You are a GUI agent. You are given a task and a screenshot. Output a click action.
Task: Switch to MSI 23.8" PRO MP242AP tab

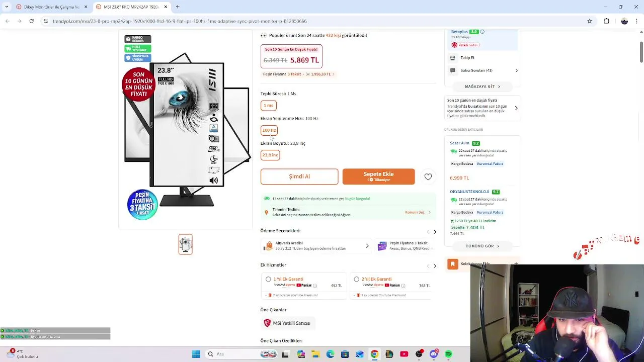[x=131, y=7]
